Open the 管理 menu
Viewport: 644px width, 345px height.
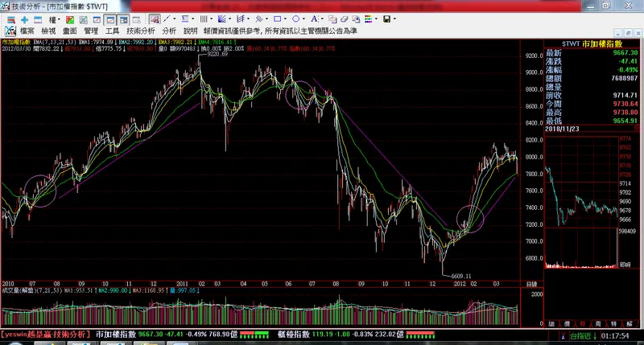[x=91, y=31]
